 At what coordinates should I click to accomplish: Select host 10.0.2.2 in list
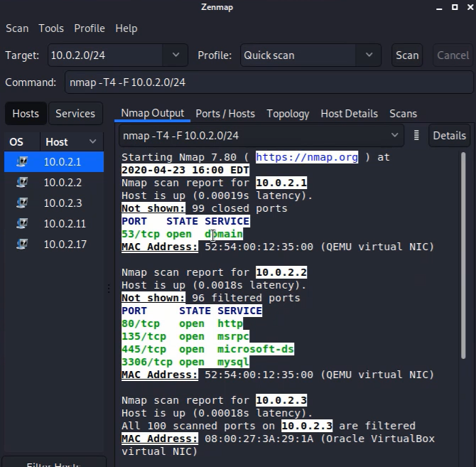tap(54, 183)
